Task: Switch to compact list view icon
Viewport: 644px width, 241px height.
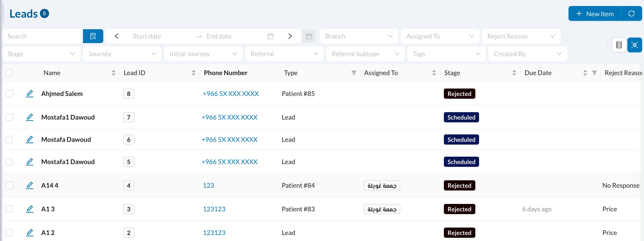Action: click(x=619, y=45)
